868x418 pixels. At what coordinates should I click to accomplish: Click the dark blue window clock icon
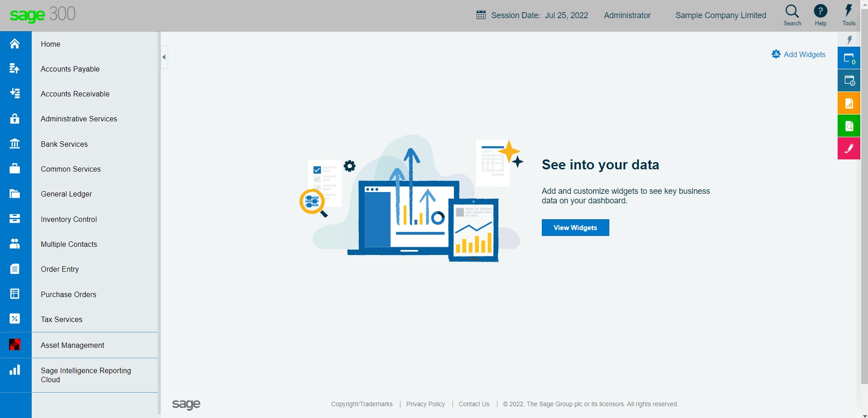(x=849, y=81)
